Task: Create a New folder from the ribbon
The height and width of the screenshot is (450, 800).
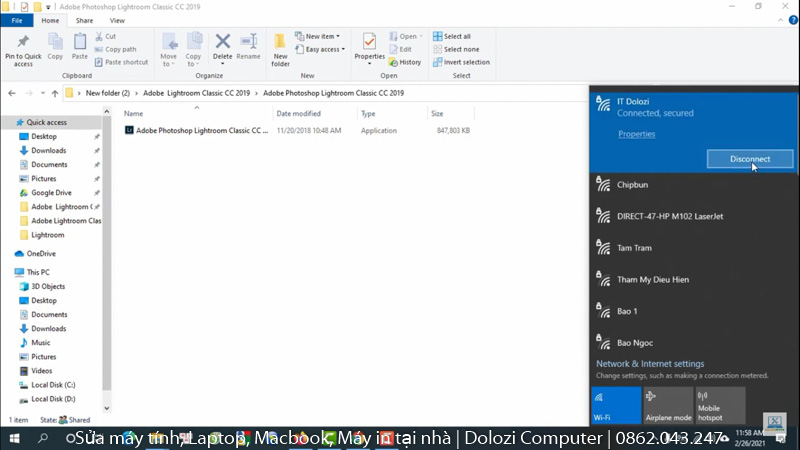Action: pos(280,45)
